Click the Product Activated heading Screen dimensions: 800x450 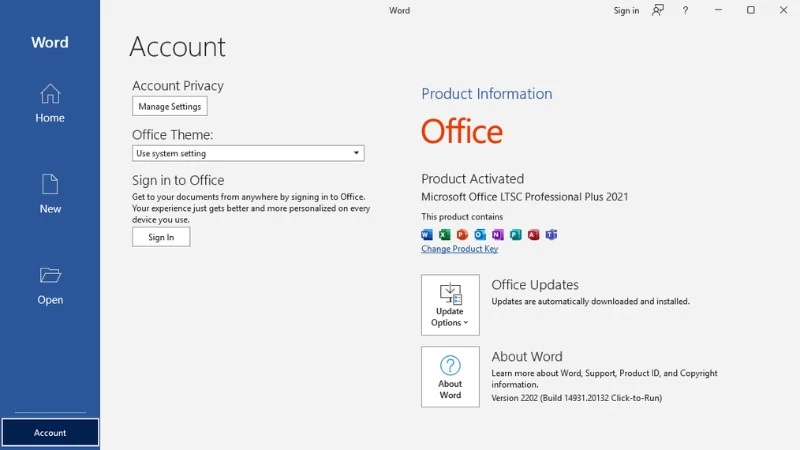472,179
